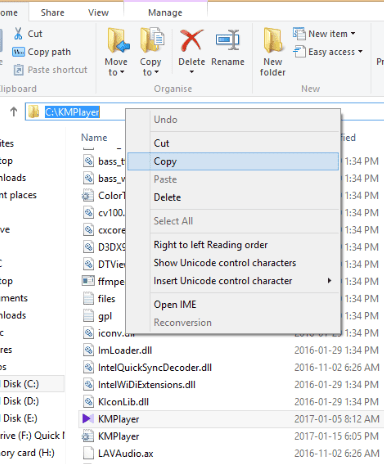
Task: Select the IntelQuickSyncDecoder.dll file icon
Action: click(88, 367)
